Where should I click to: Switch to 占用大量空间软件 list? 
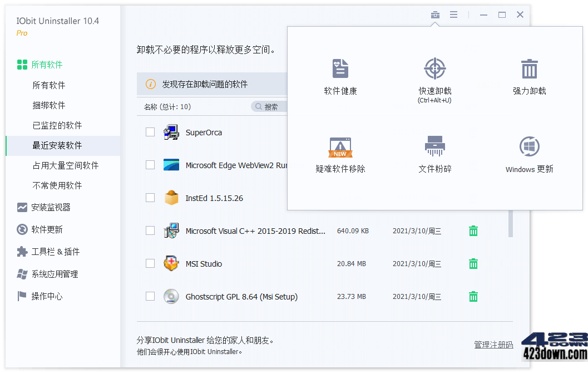[x=65, y=165]
